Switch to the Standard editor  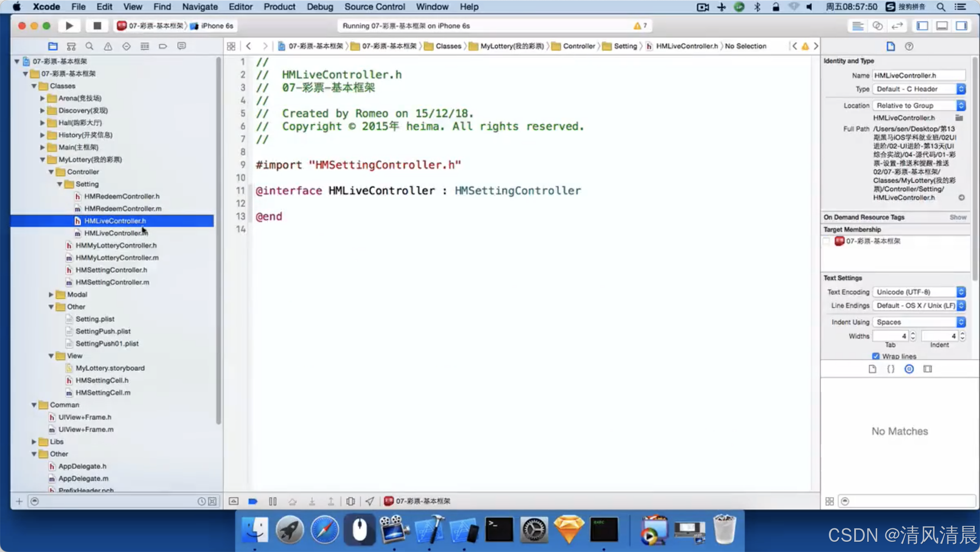858,26
